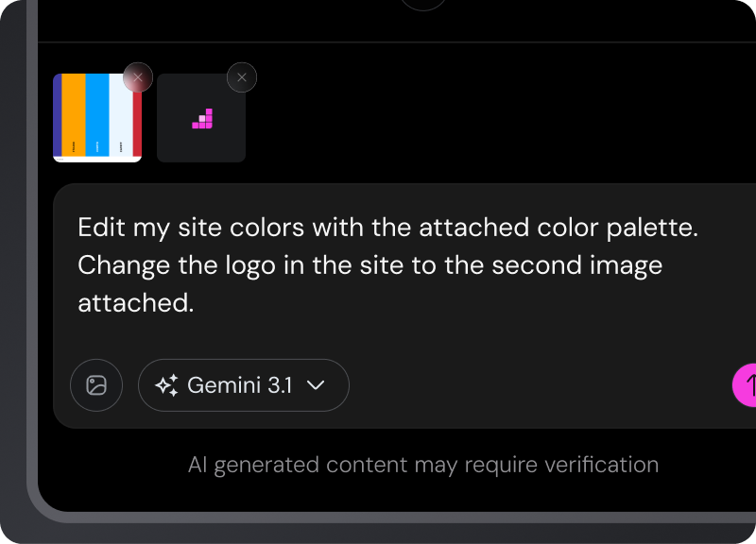Click the AI generated content disclaimer text

[422, 465]
